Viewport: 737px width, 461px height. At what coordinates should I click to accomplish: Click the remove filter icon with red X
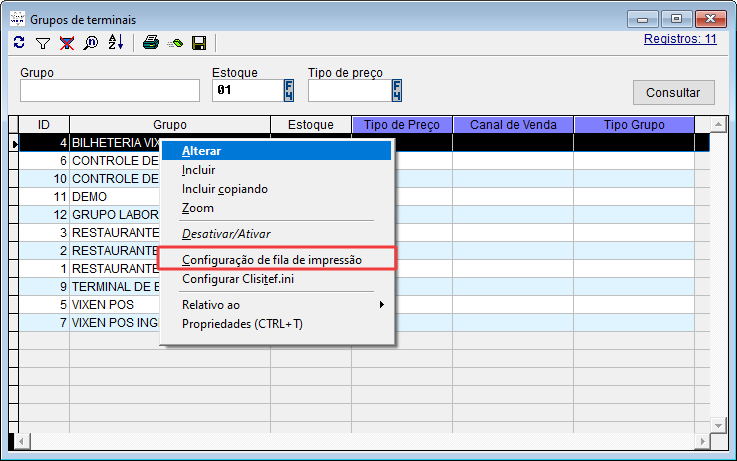(x=67, y=43)
